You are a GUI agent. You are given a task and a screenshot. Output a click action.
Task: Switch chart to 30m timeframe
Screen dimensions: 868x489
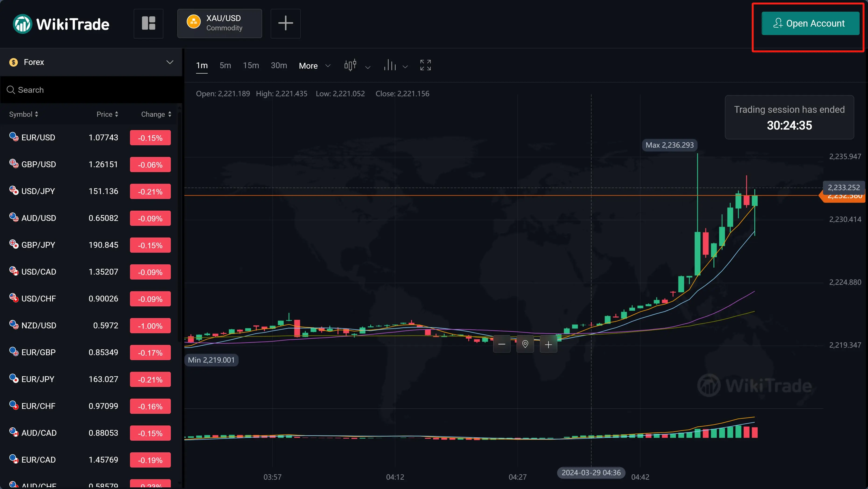coord(279,65)
